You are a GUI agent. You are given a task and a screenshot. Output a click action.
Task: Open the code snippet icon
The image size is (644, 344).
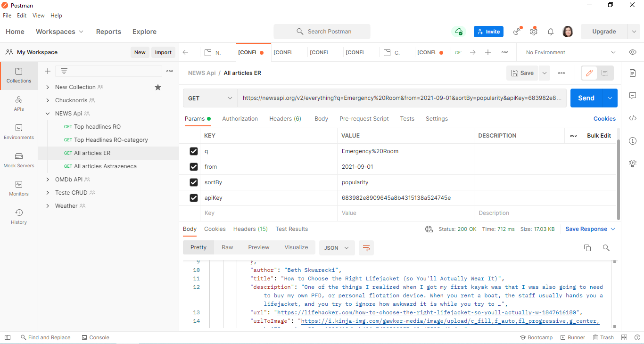click(x=633, y=118)
